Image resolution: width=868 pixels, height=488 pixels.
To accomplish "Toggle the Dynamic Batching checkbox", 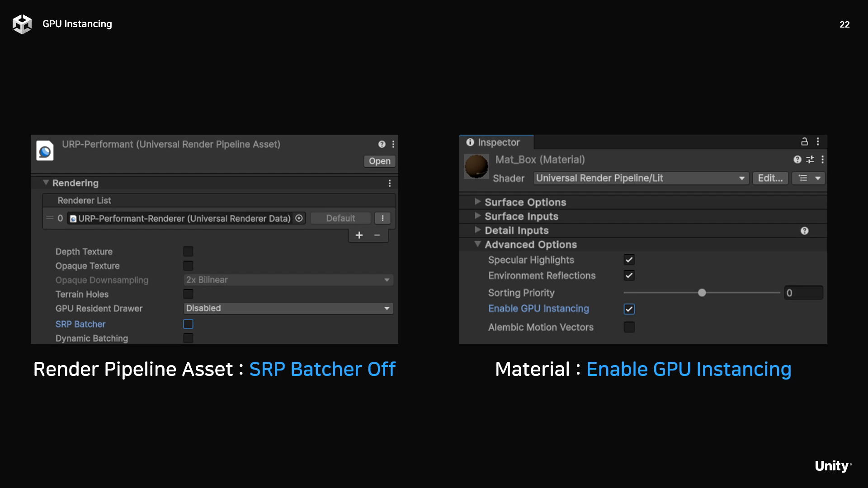I will (188, 338).
